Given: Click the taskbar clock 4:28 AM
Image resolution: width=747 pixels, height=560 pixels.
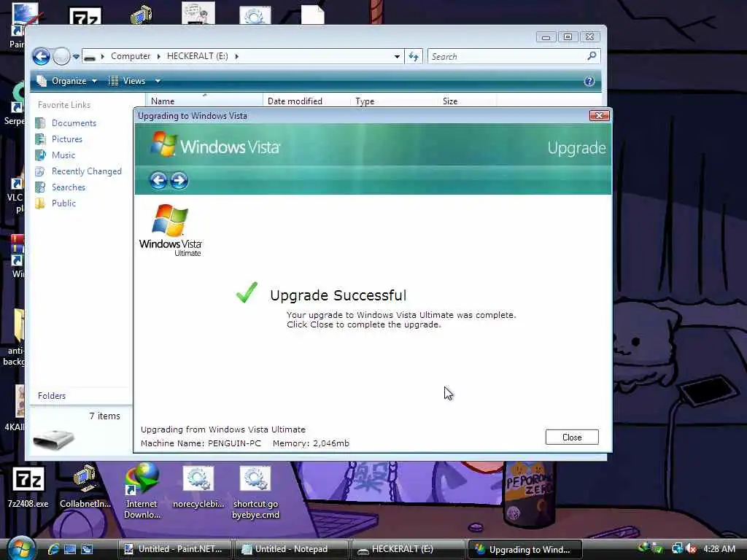Looking at the screenshot, I should coord(719,548).
